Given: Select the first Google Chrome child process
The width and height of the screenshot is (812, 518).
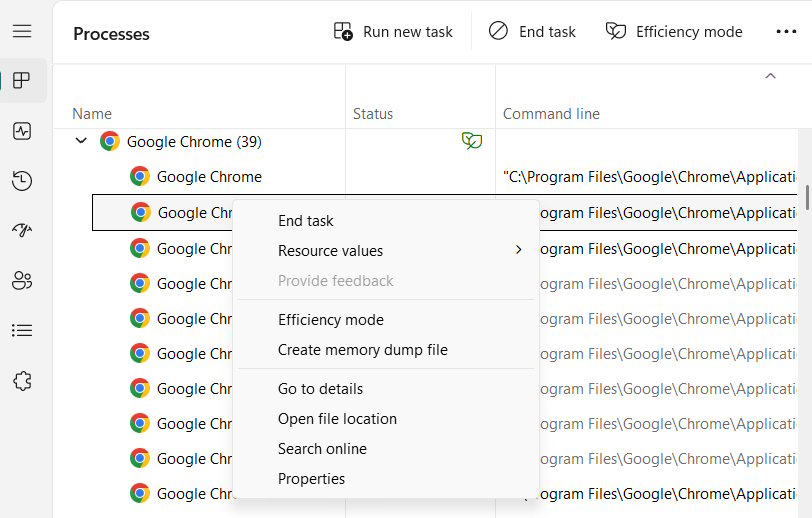Looking at the screenshot, I should (209, 177).
